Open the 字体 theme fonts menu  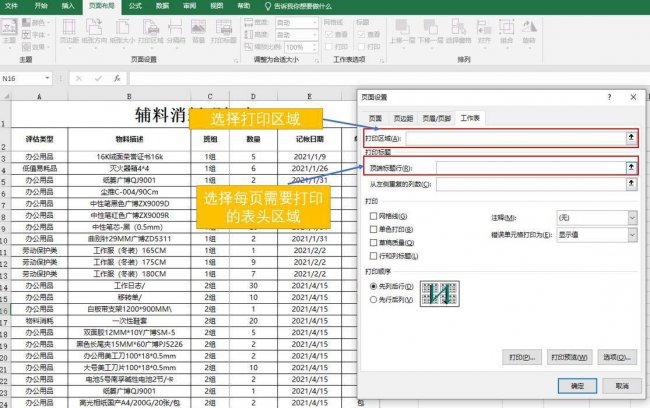[x=36, y=34]
